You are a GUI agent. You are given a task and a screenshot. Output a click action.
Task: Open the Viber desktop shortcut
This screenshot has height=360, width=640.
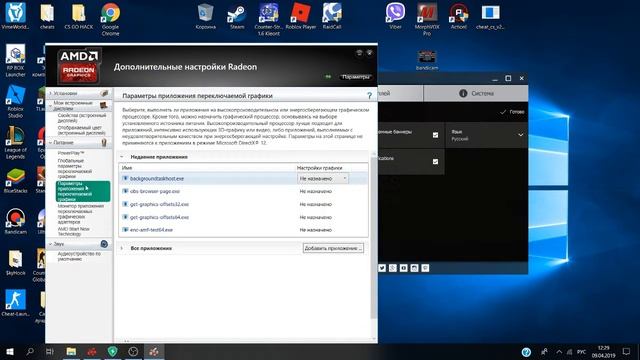click(x=395, y=16)
